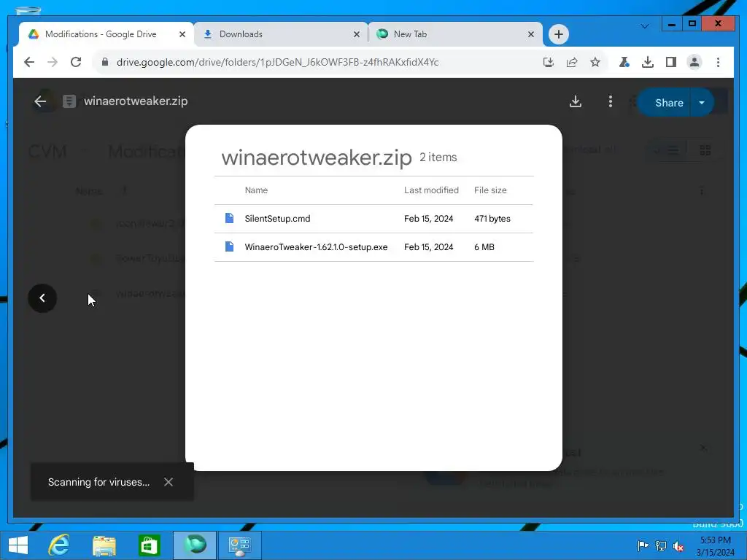Click the SilentSetup.cmd file name

(277, 219)
